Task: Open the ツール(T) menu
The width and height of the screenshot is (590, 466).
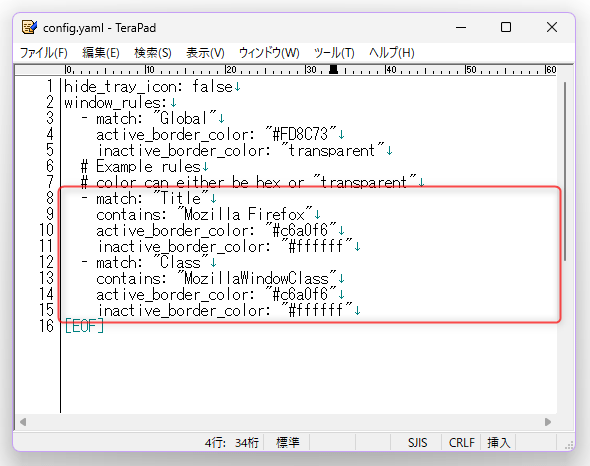Action: (x=334, y=52)
